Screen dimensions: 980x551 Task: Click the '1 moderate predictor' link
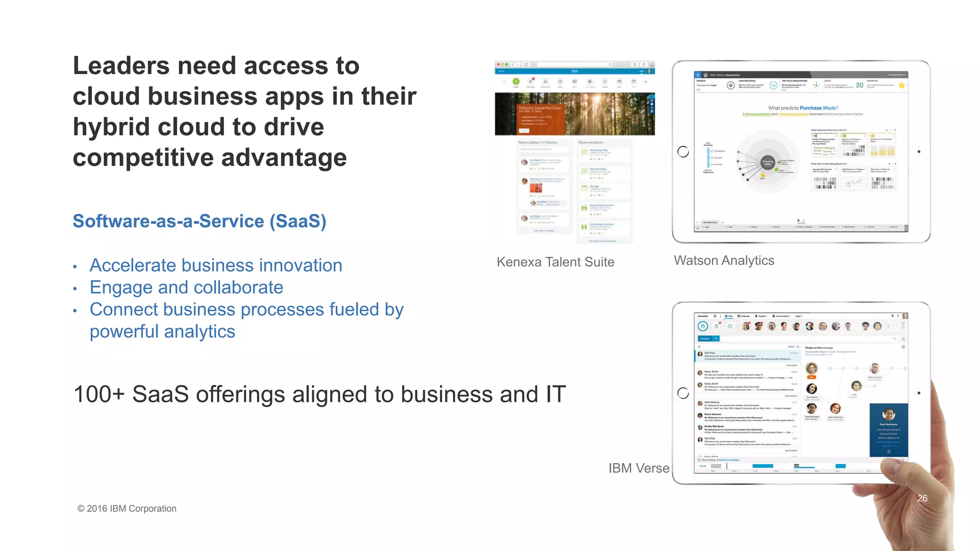point(792,114)
